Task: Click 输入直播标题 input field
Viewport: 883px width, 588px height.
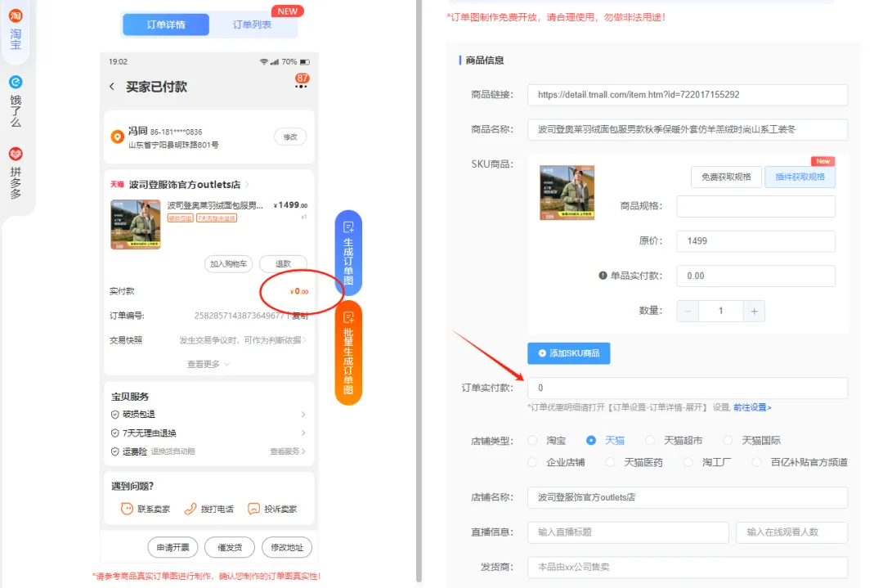Action: click(x=628, y=532)
